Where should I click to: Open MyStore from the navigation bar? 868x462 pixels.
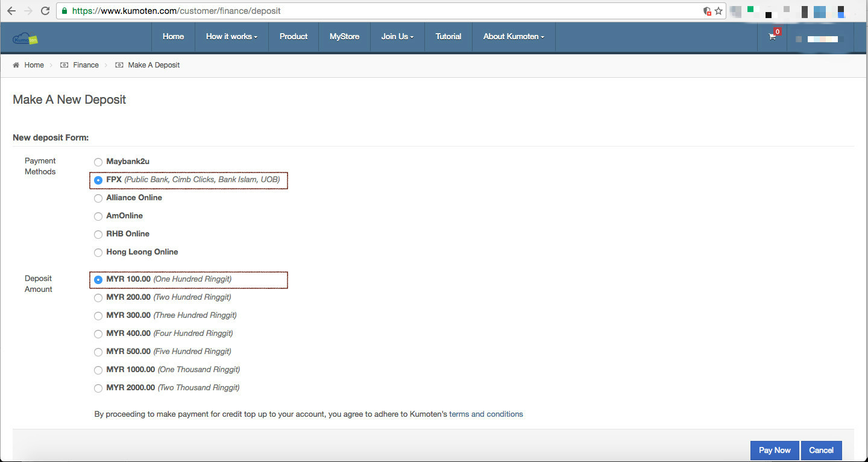tap(344, 37)
